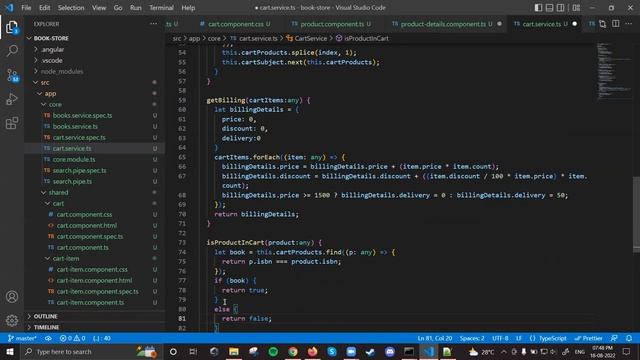640x360 pixels.
Task: Click the feedback icon in status bar
Action: 614,338
